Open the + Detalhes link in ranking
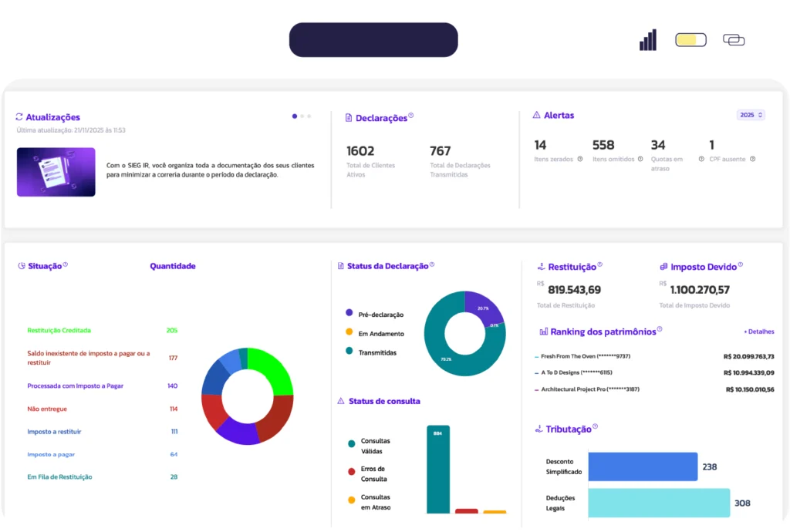790x532 pixels. [758, 332]
